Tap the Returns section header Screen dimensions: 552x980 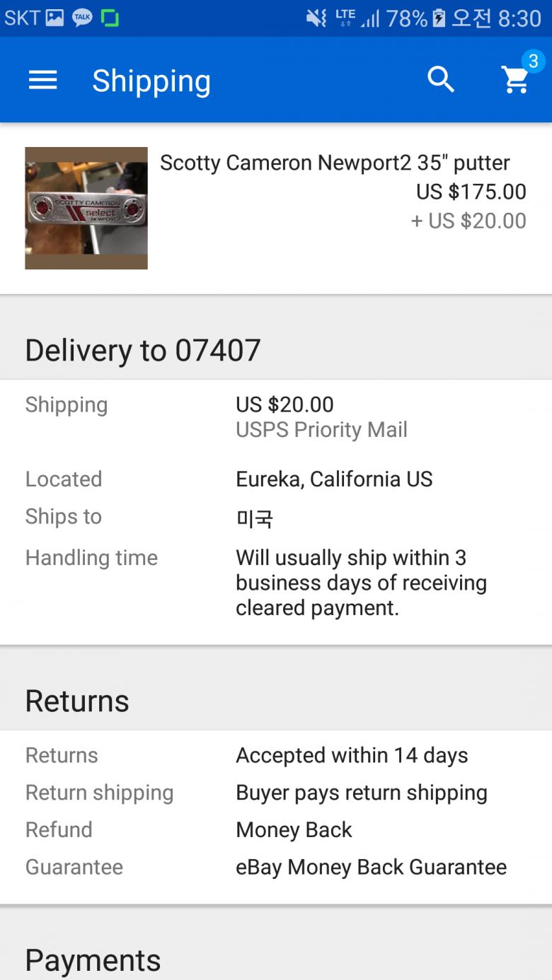point(77,701)
